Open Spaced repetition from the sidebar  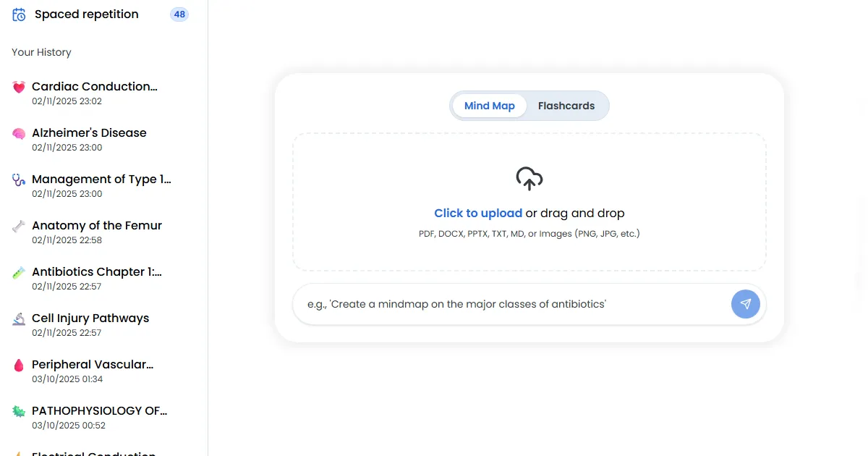point(86,14)
